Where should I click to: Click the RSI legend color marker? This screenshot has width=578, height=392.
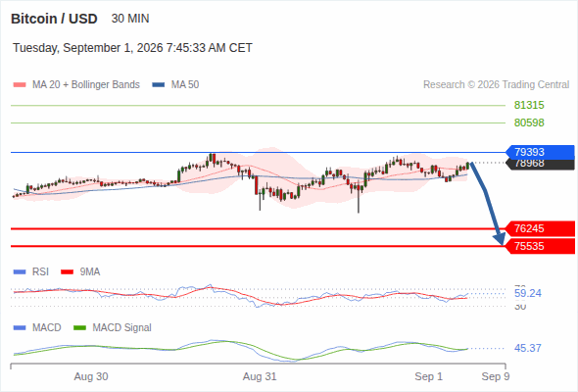pos(20,272)
